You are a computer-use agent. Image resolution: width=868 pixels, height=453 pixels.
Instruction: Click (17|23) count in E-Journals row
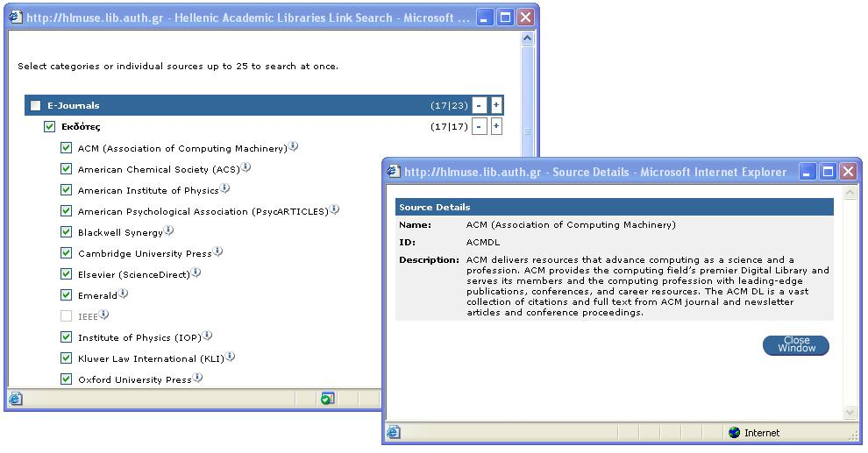point(449,105)
